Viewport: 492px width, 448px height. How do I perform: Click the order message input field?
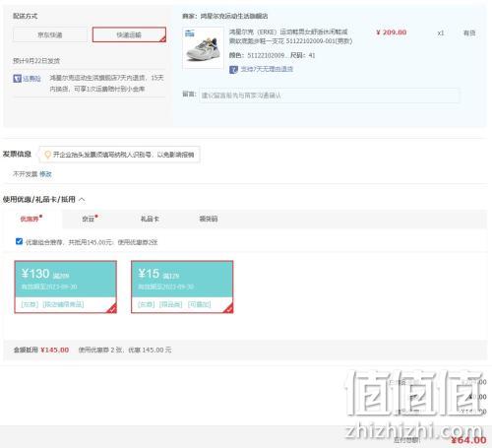[330, 96]
